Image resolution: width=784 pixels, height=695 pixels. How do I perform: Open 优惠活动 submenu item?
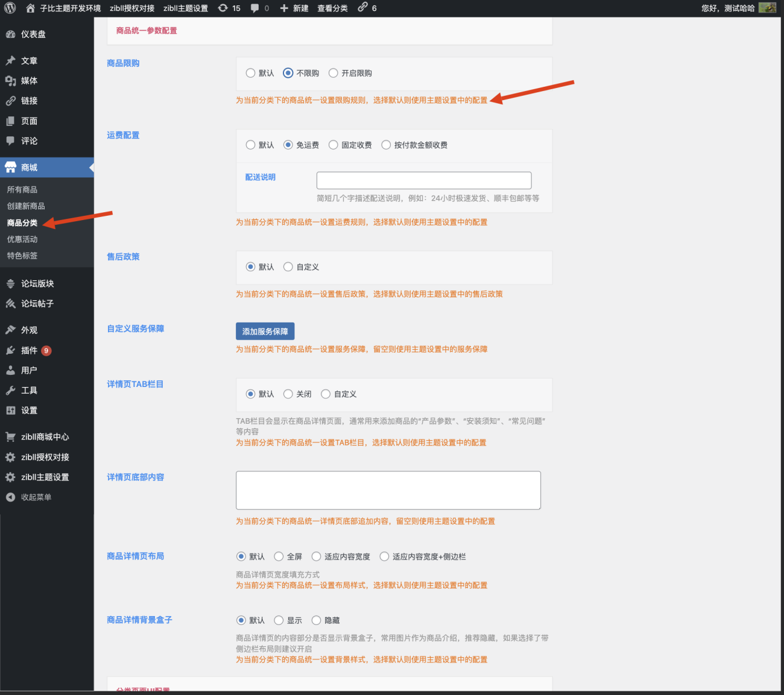22,239
